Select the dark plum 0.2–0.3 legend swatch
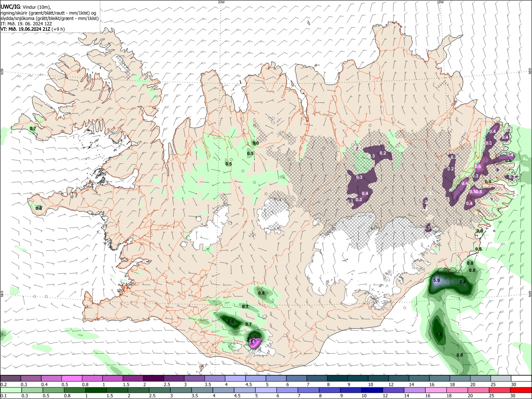 (x=10, y=378)
